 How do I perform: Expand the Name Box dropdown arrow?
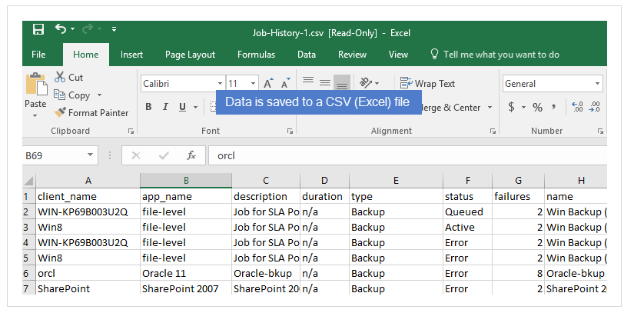(90, 155)
